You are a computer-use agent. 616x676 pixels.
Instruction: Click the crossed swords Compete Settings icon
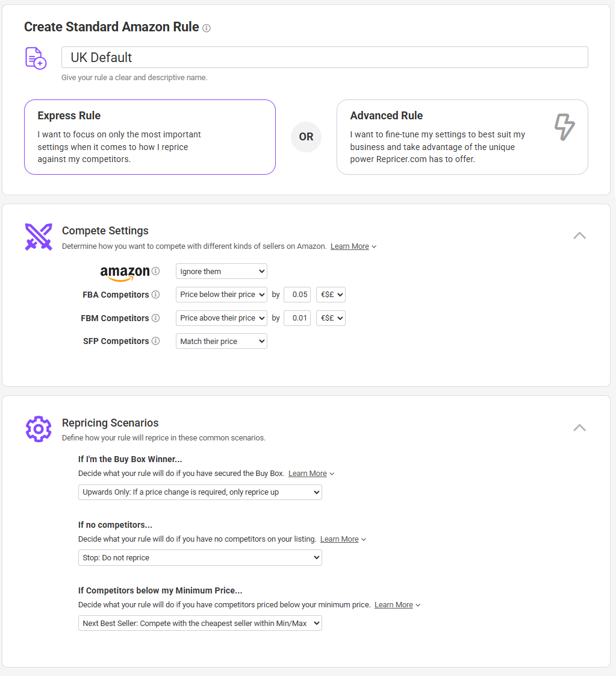[38, 236]
